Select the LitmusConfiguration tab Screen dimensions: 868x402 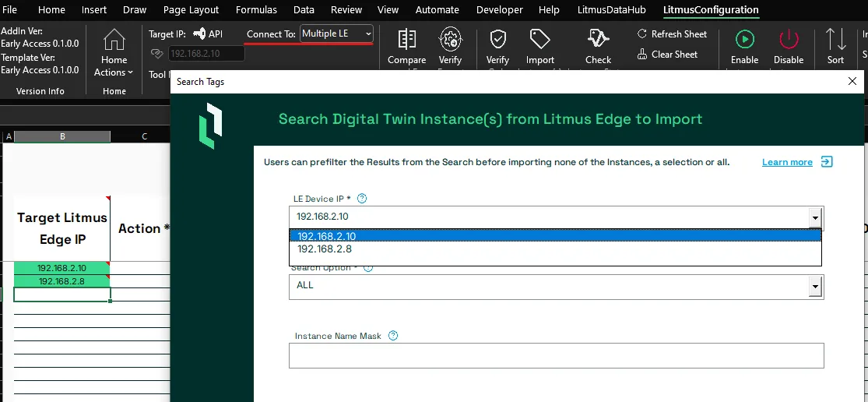(x=711, y=10)
